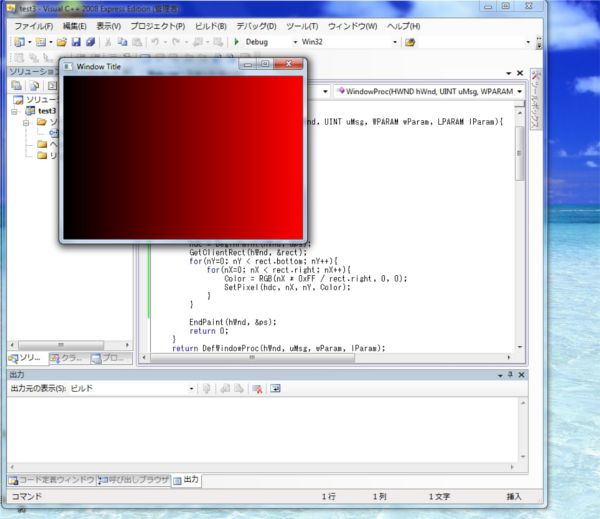The height and width of the screenshot is (519, 600).
Task: Open the プロジェクト(P) menu
Action: [x=158, y=26]
